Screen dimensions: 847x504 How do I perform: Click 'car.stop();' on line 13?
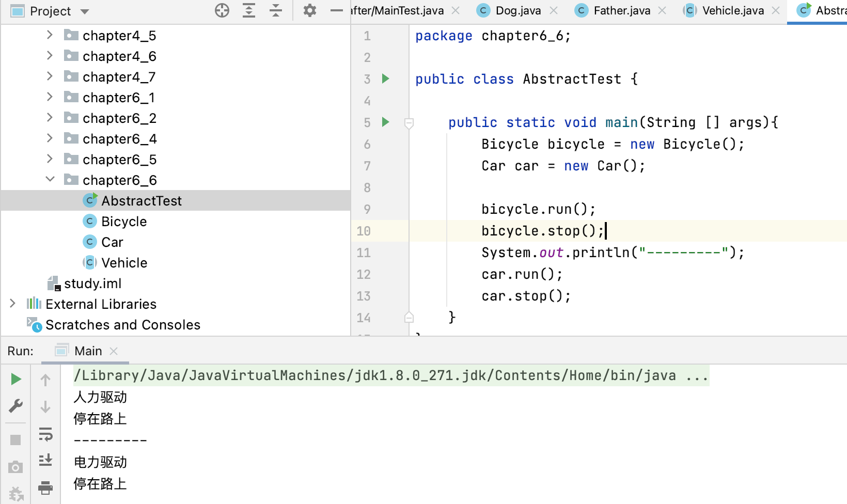pos(526,296)
